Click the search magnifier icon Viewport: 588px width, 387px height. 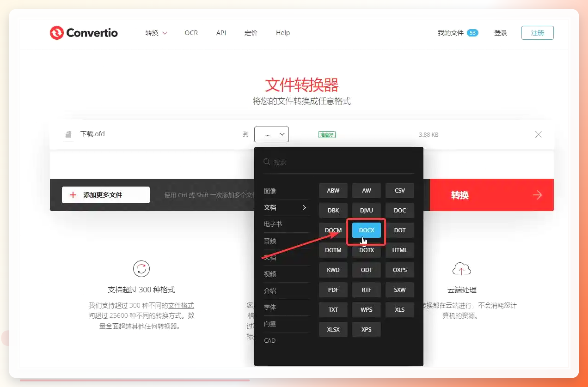[x=267, y=162]
